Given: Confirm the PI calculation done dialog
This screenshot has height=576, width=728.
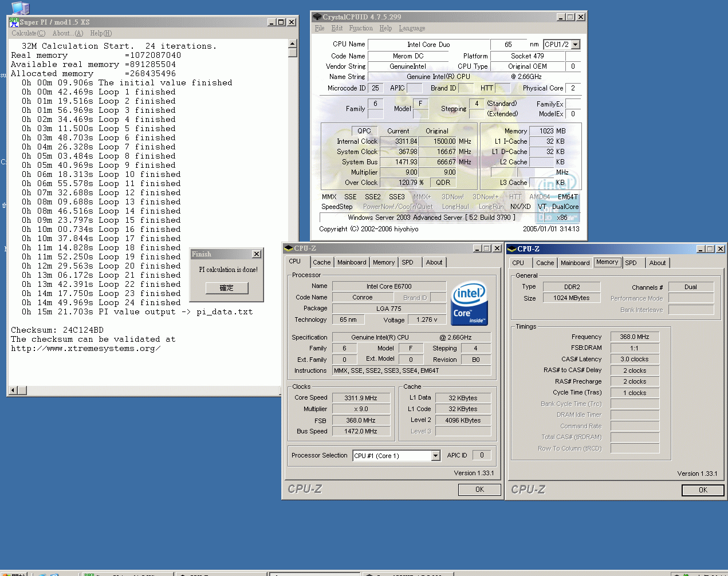Looking at the screenshot, I should 227,288.
